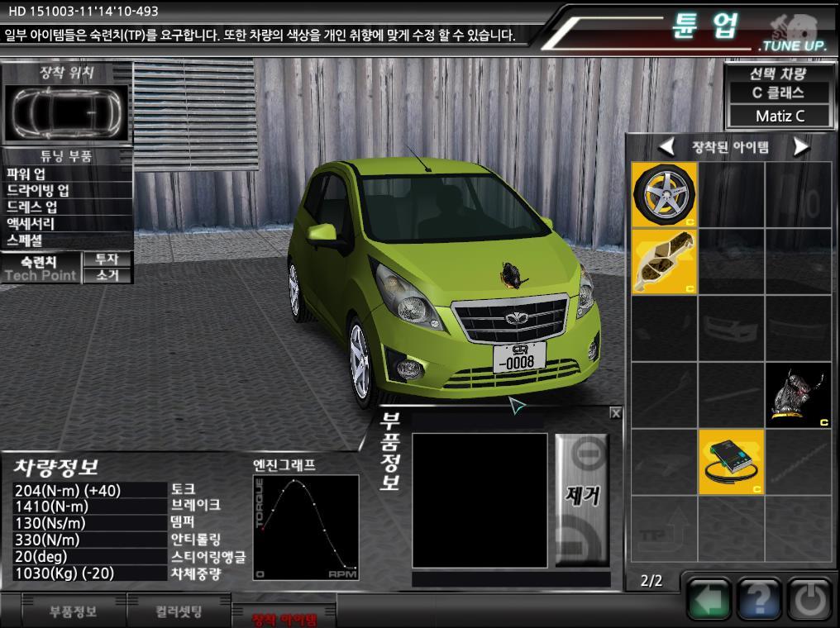This screenshot has height=628, width=840.
Task: Open help with the question mark button
Action: coord(760,600)
